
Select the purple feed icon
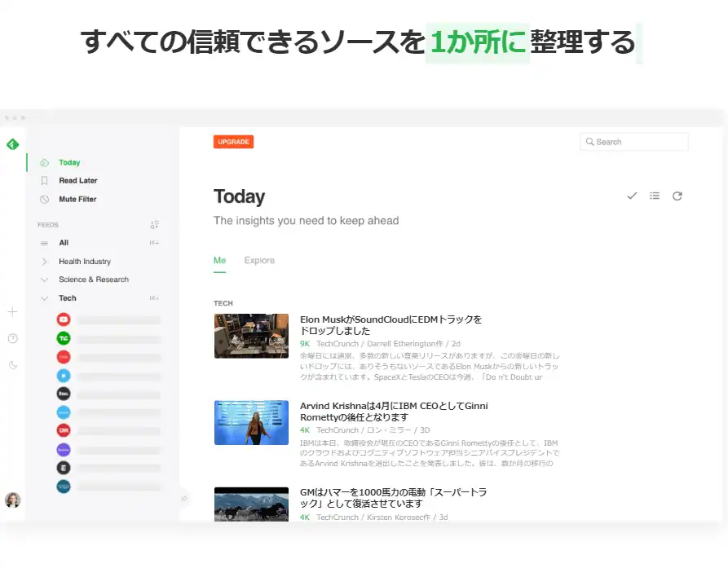click(x=64, y=449)
